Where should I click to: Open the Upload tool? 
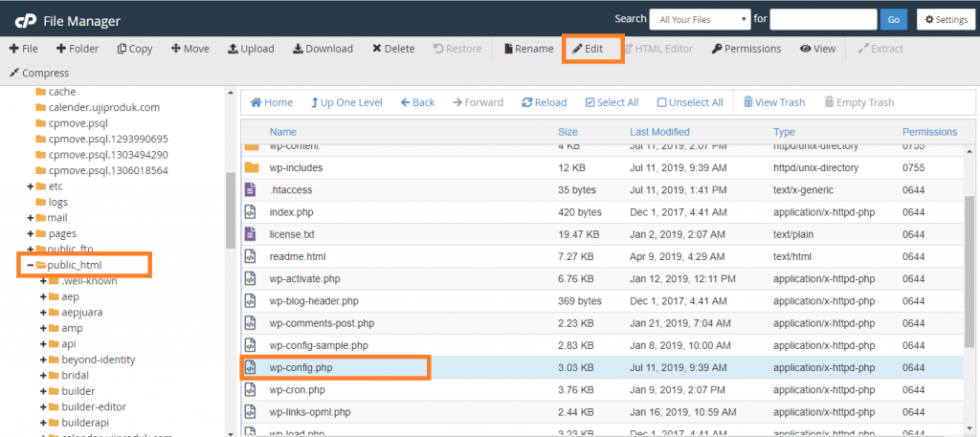[x=250, y=49]
